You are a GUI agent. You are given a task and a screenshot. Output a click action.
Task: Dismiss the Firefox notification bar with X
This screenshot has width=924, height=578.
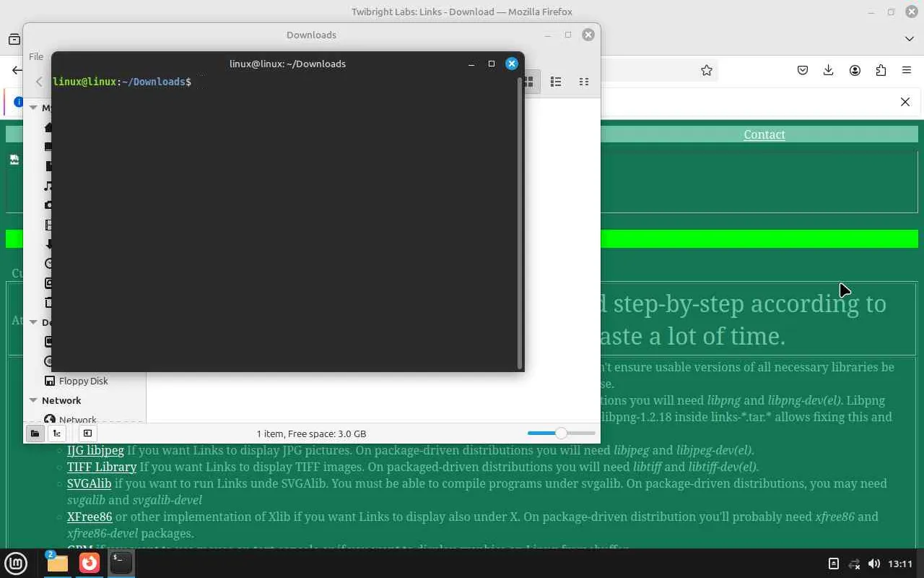pos(905,102)
